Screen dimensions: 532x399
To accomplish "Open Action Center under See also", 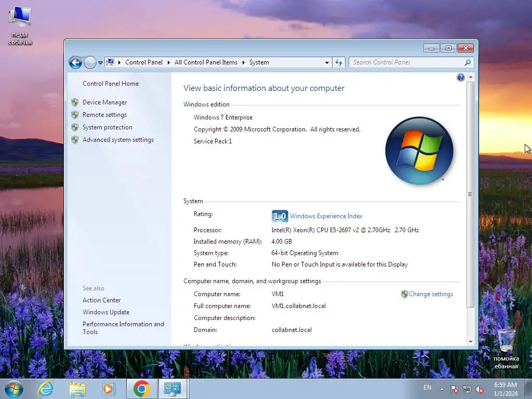I will tap(102, 300).
